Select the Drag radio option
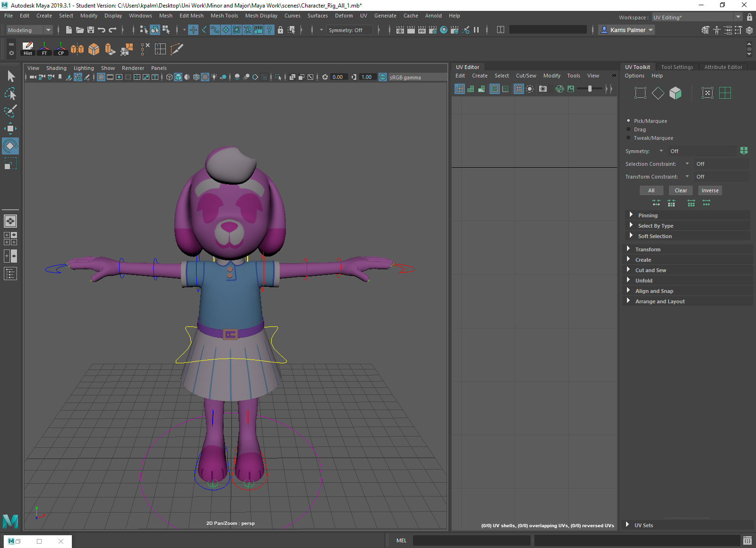 point(628,129)
